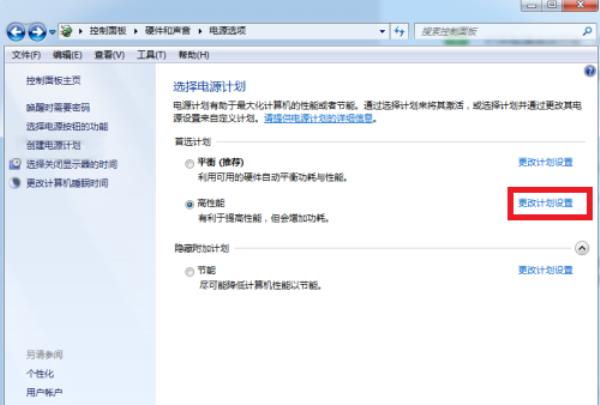
Task: Click the sleep time moon icon
Action: [x=15, y=183]
